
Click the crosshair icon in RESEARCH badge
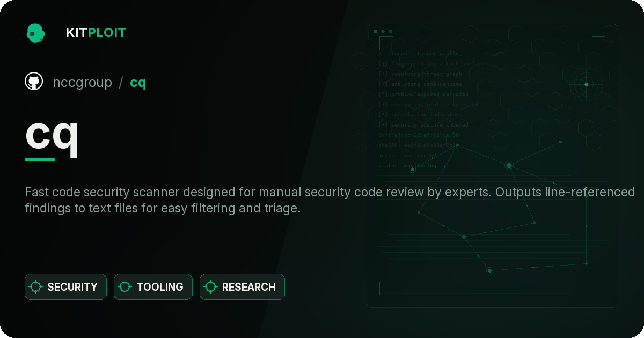[211, 287]
